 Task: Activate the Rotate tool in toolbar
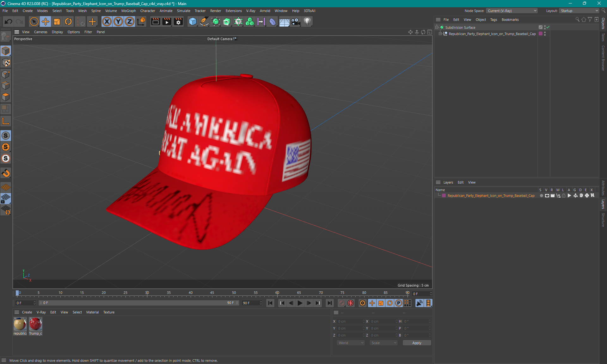(x=68, y=21)
